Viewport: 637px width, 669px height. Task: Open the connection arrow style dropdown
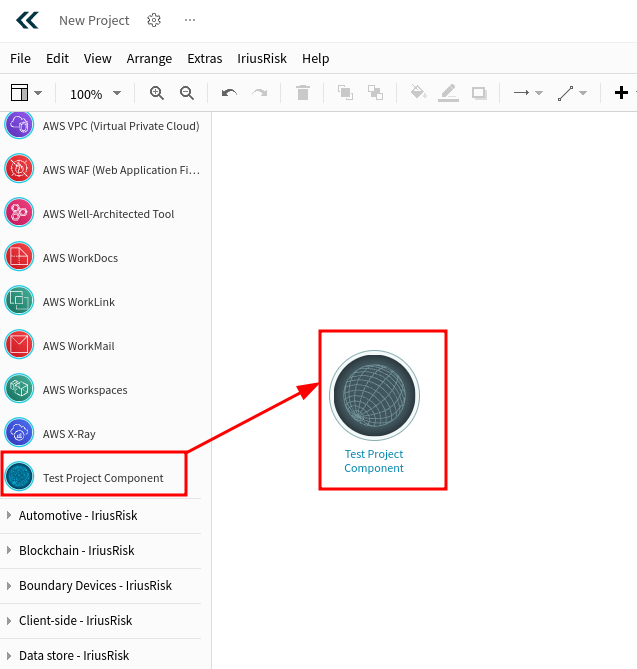(528, 93)
